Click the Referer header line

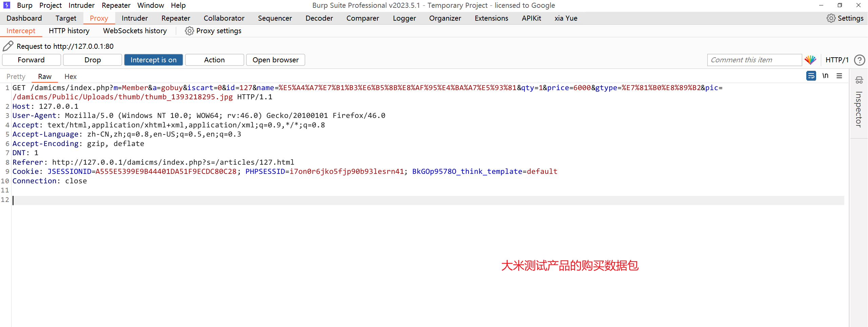153,162
